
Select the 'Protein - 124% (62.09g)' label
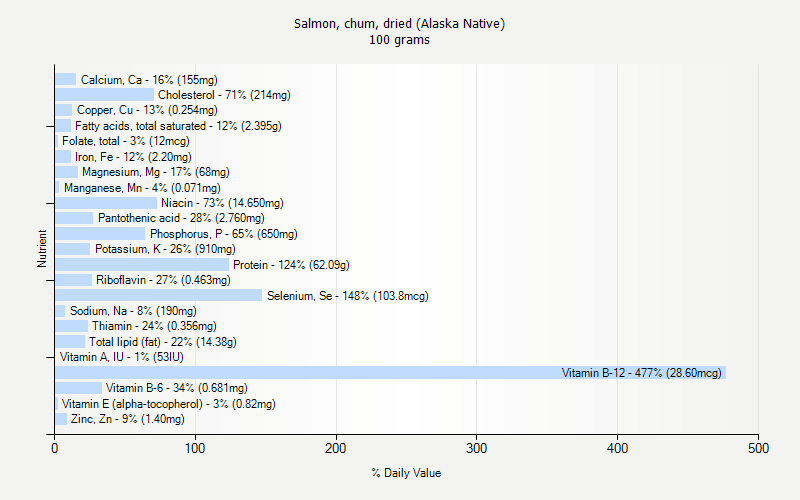pos(291,265)
